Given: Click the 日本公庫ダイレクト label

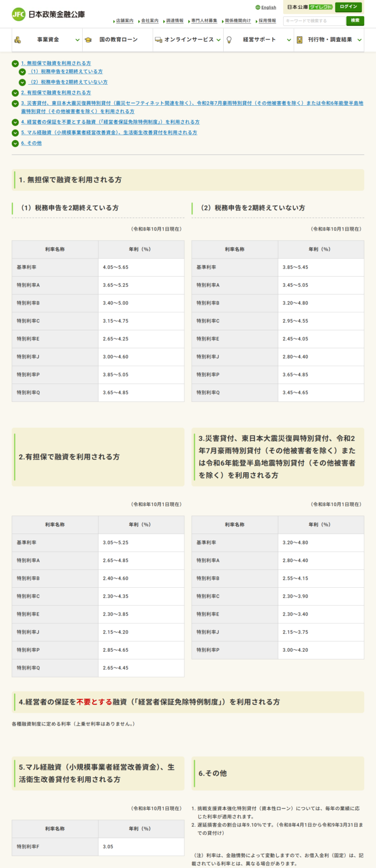Looking at the screenshot, I should click(310, 7).
